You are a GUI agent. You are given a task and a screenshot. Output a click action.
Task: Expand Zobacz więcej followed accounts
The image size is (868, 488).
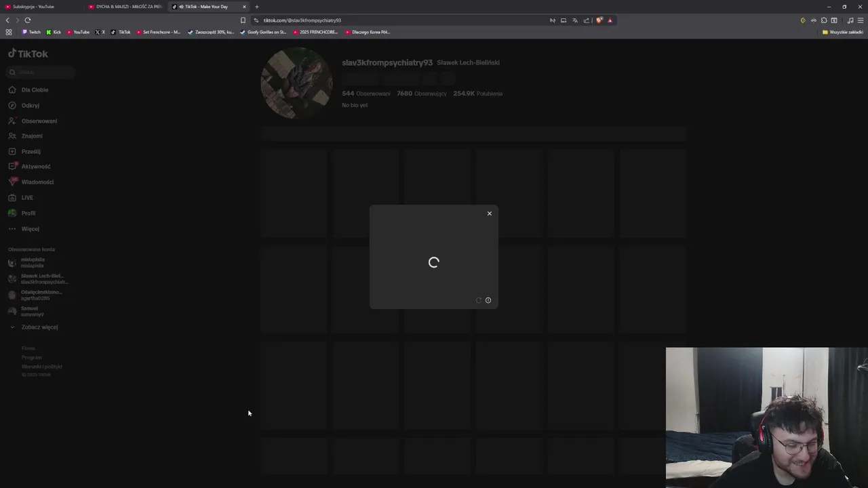tap(34, 327)
